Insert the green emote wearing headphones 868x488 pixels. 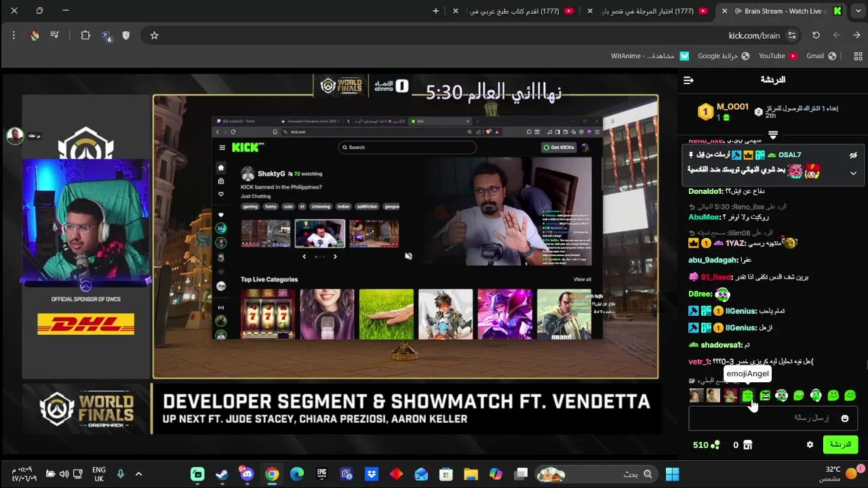click(816, 395)
